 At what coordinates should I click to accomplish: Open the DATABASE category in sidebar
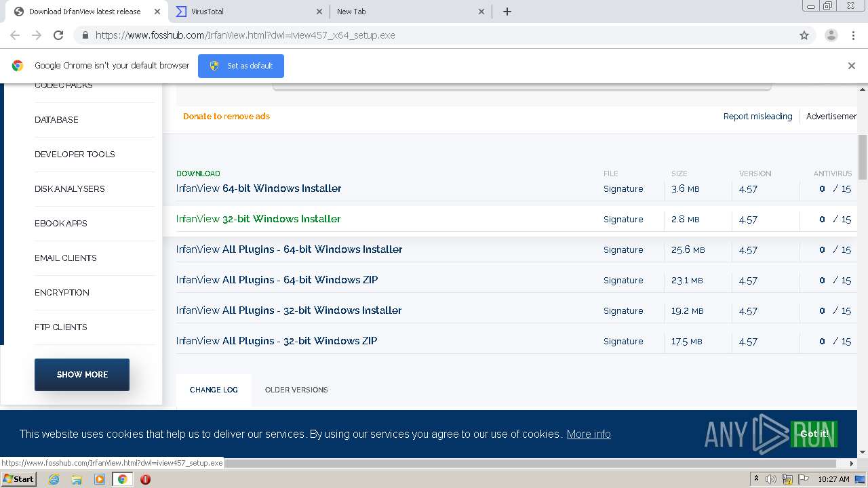pos(56,119)
